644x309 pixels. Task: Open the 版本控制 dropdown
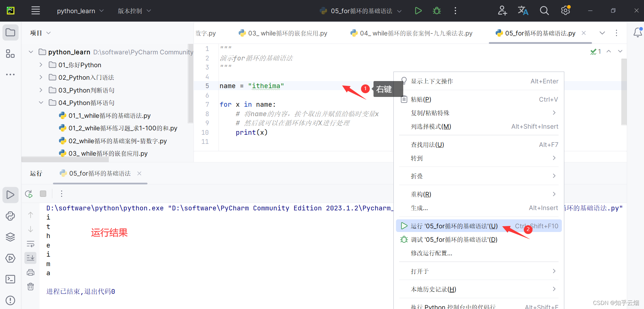point(134,11)
